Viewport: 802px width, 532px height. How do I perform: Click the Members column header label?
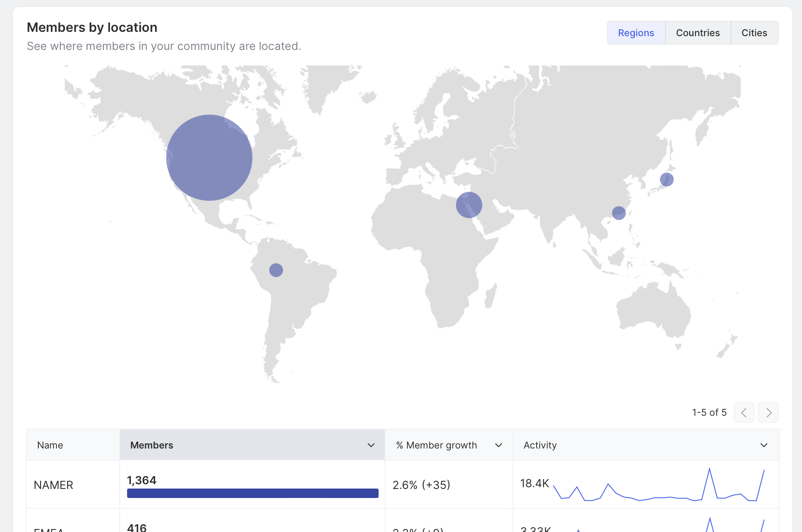[x=152, y=445]
